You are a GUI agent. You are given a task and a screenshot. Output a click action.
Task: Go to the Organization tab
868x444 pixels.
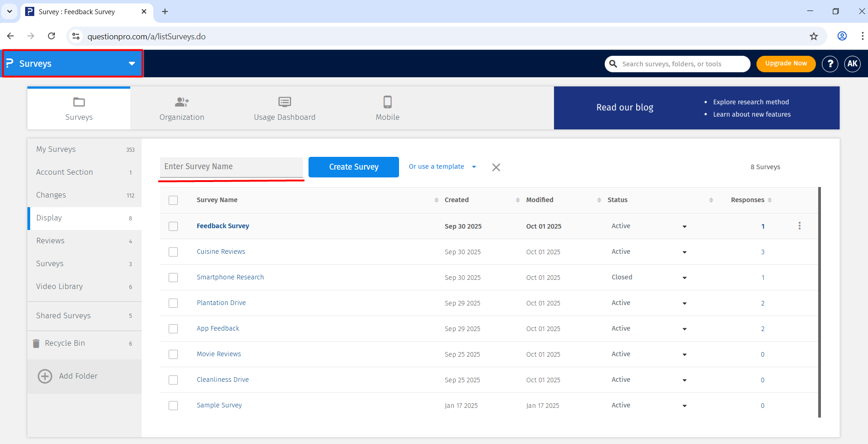pos(181,108)
